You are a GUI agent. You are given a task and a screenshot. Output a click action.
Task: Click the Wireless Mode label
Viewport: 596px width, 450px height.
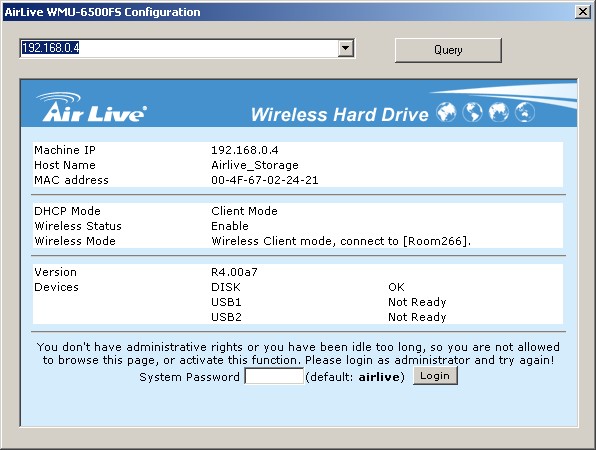point(75,241)
